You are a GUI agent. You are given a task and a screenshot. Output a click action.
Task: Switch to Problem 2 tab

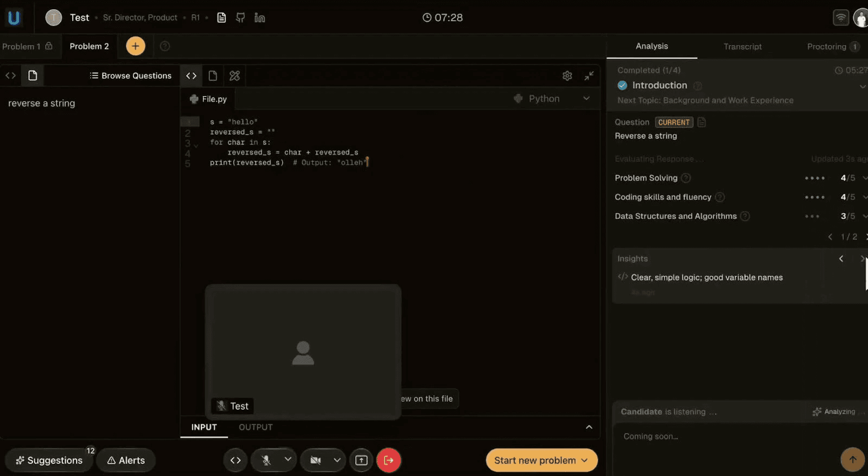[90, 46]
